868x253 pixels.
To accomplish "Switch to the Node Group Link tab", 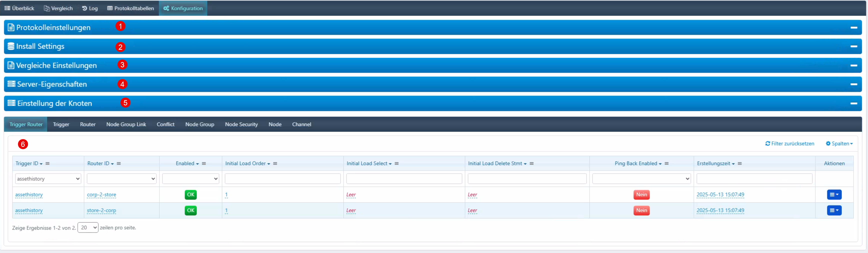I will pos(126,124).
